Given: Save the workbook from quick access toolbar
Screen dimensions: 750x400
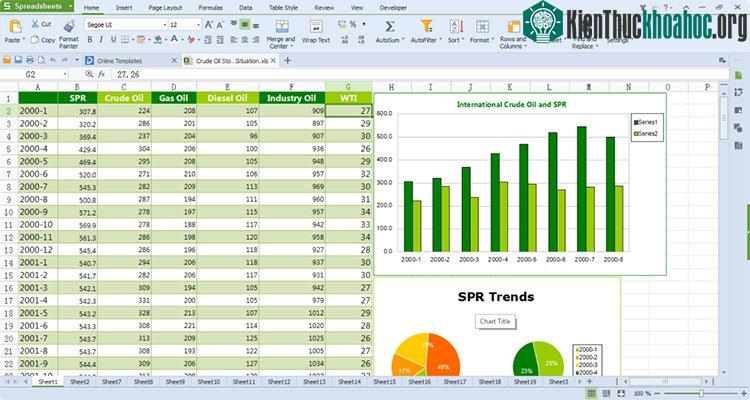Looking at the screenshot, I should (18, 60).
